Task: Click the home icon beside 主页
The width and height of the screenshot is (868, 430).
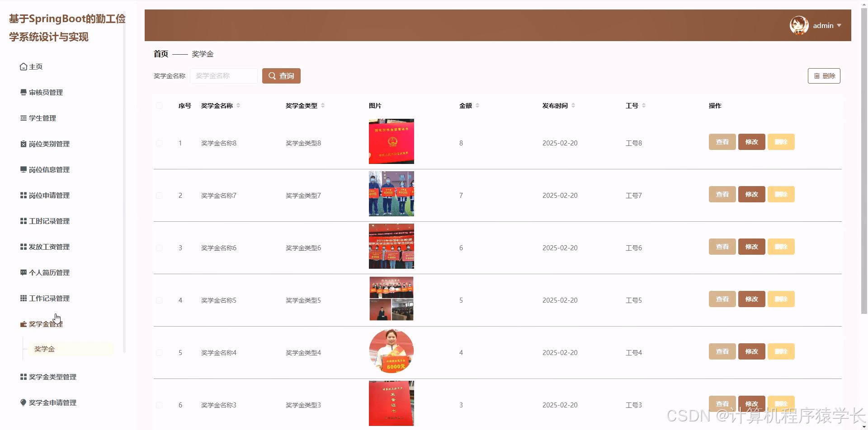Action: click(x=24, y=67)
